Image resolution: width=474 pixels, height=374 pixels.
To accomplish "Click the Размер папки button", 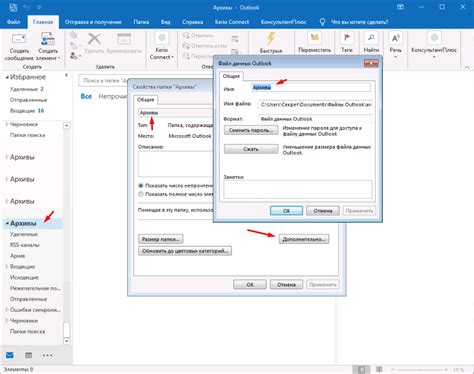I will pos(161,239).
